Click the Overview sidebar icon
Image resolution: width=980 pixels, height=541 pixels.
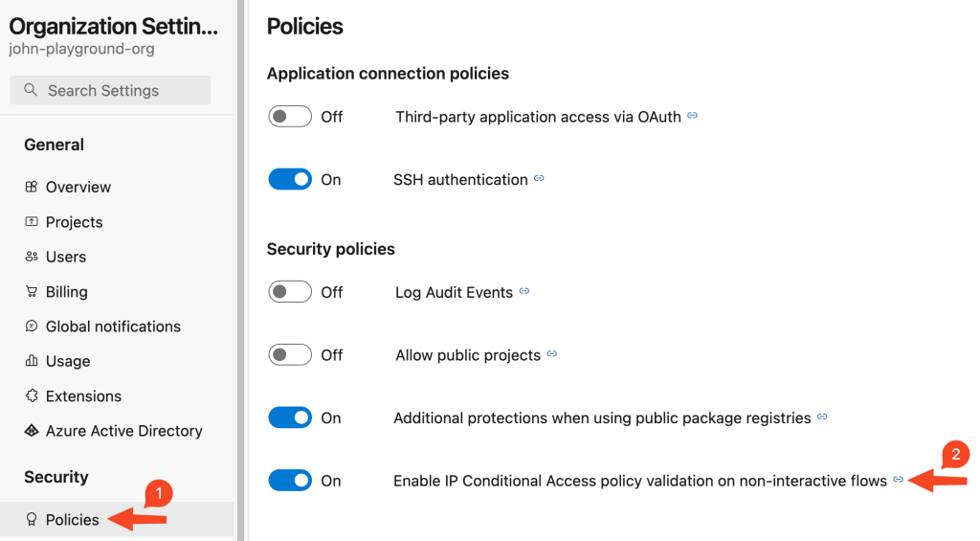coord(32,188)
